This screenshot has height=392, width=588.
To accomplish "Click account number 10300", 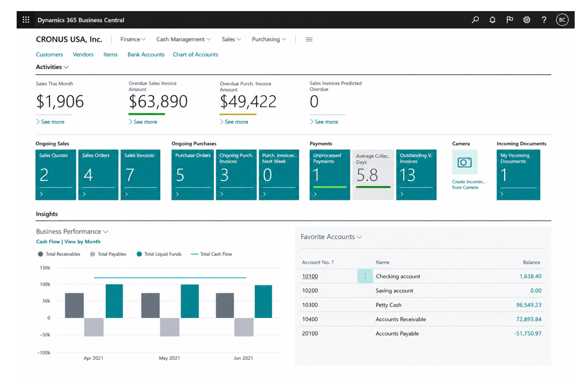I will (x=310, y=305).
